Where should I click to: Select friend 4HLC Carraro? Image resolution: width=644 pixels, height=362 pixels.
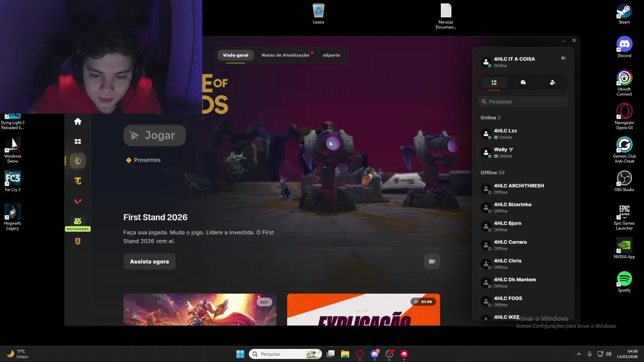523,245
